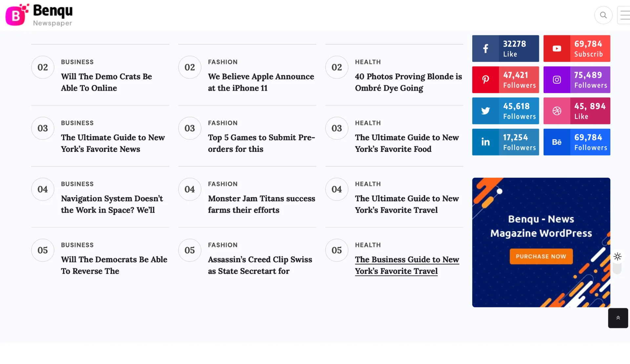The width and height of the screenshot is (630, 364).
Task: Click the Facebook like icon tile
Action: click(x=485, y=49)
